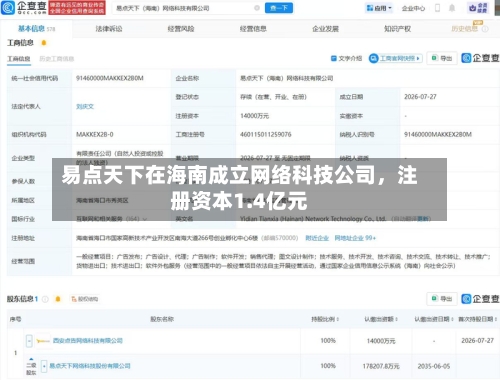The height and width of the screenshot is (380, 500).
Task: Click the orange bell icon beside 股东信息
Action: (x=58, y=299)
